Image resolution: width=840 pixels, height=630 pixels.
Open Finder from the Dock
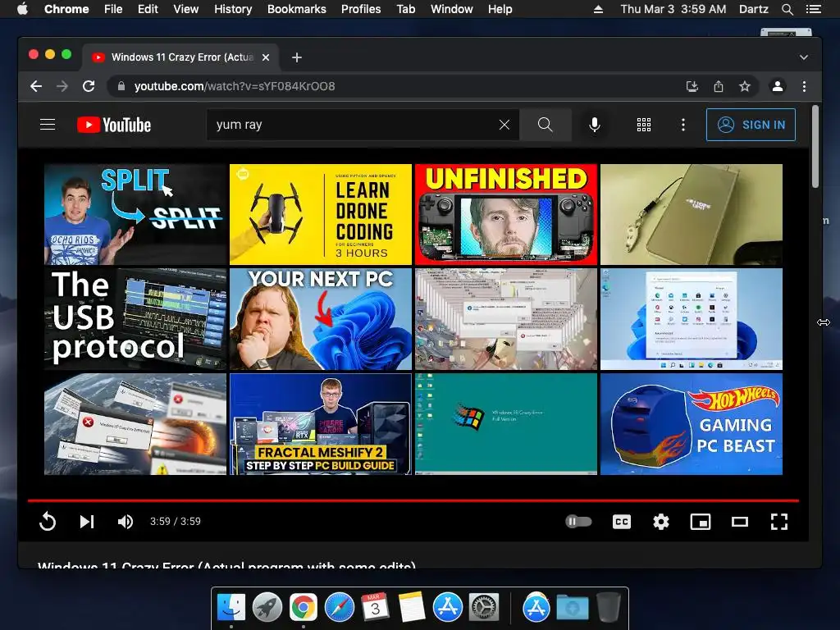tap(231, 607)
